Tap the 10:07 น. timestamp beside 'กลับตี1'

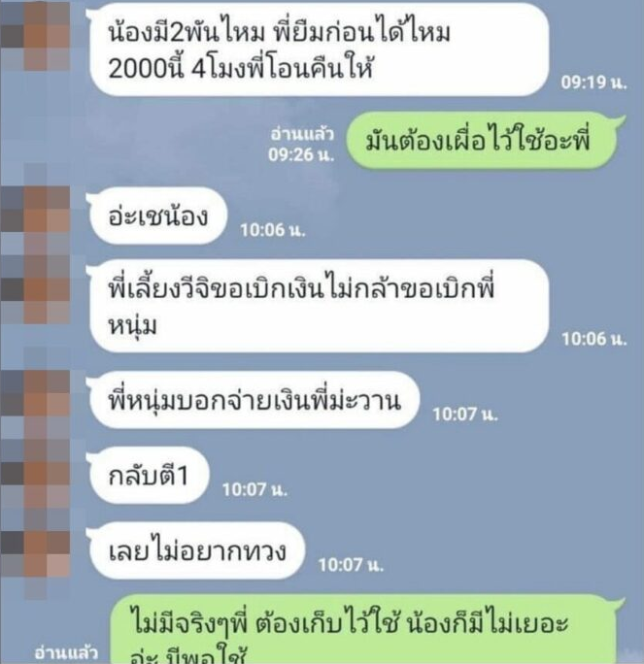(x=255, y=489)
